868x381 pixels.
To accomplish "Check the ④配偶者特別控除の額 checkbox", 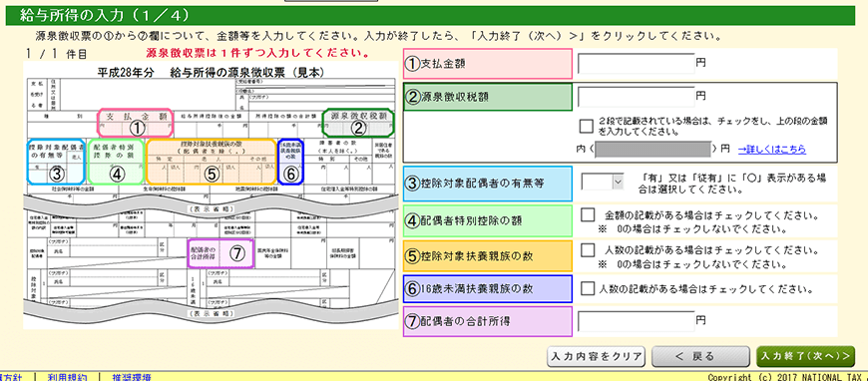I will coord(588,214).
